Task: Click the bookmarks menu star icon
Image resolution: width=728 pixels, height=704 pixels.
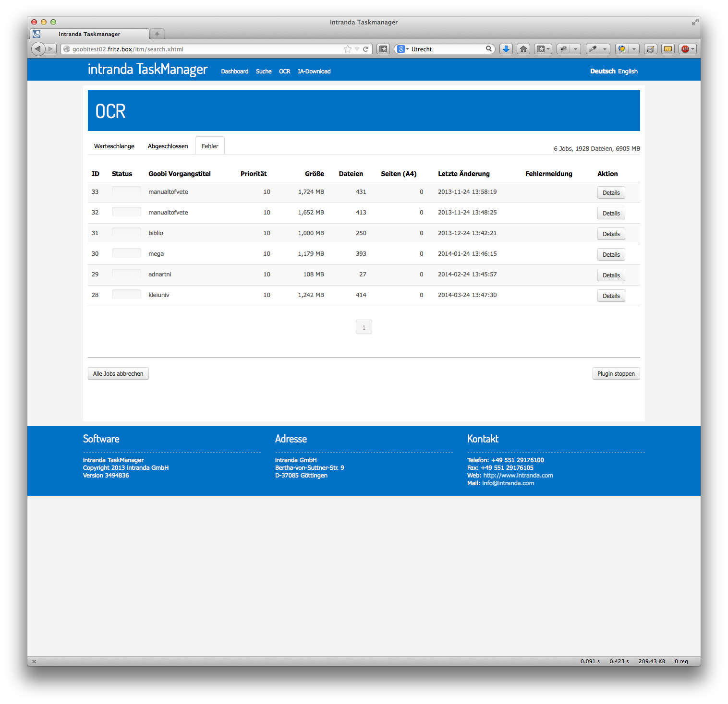Action: point(541,49)
